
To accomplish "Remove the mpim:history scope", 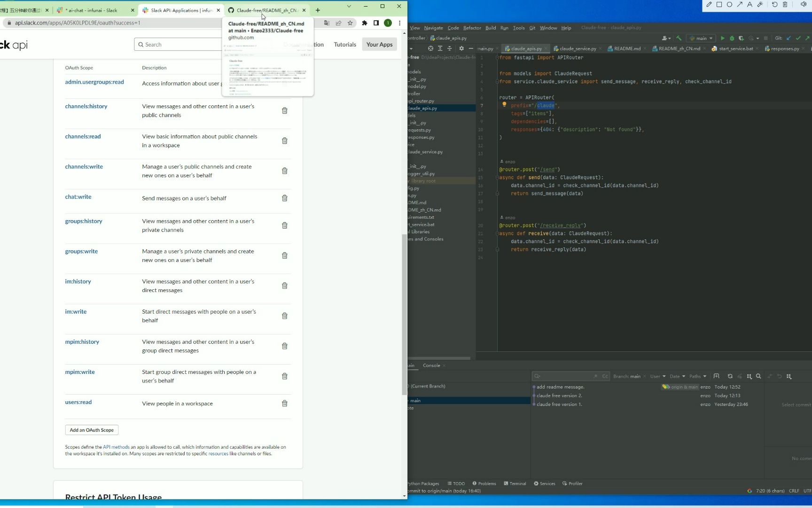I will (284, 346).
